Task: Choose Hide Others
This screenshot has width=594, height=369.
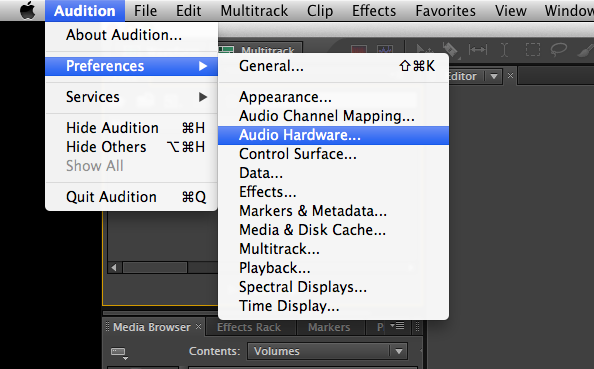Action: [x=131, y=147]
